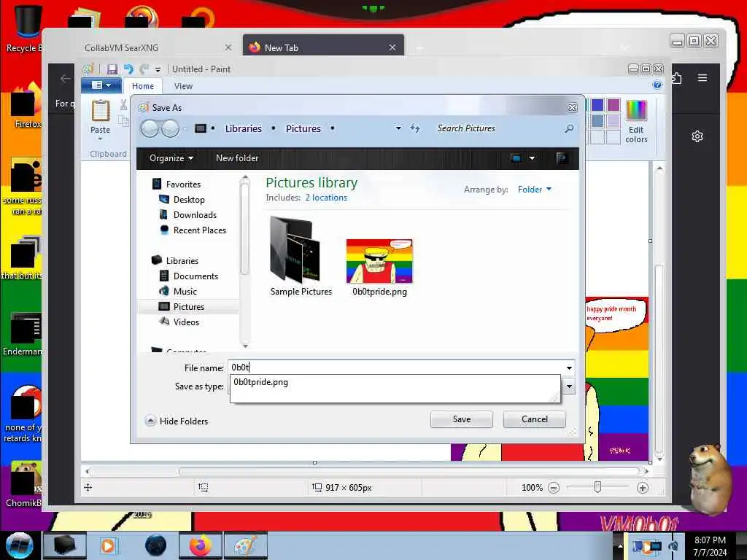Click the refresh arrows icon beside the address bar

pyautogui.click(x=415, y=128)
